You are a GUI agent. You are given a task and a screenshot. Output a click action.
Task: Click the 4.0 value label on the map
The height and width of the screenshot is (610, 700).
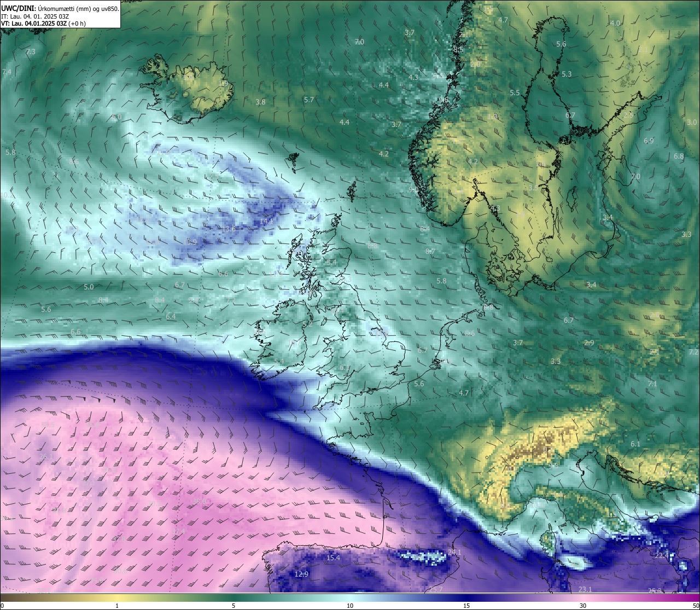point(615,23)
